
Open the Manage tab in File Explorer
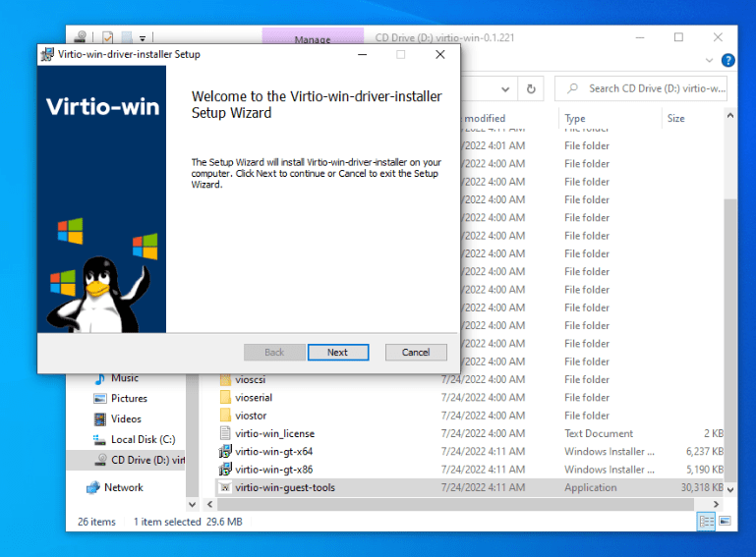point(313,37)
